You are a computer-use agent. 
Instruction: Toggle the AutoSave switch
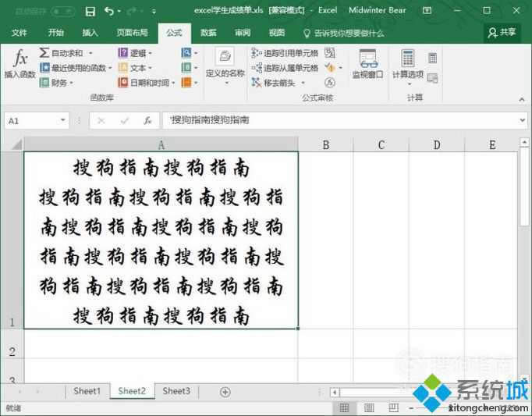coord(62,12)
